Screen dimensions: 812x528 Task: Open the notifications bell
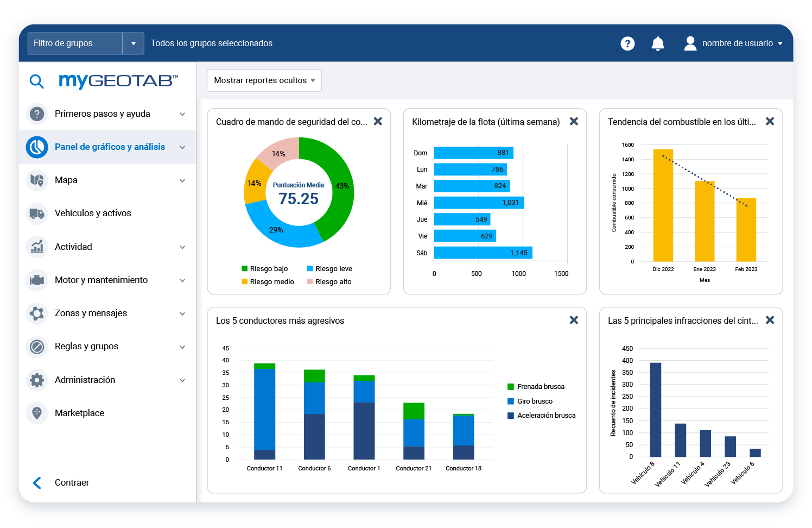[658, 43]
